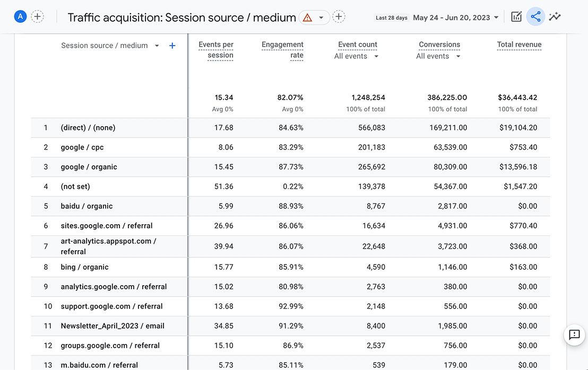The height and width of the screenshot is (370, 588).
Task: Sort by the Events per session column
Action: pos(216,50)
